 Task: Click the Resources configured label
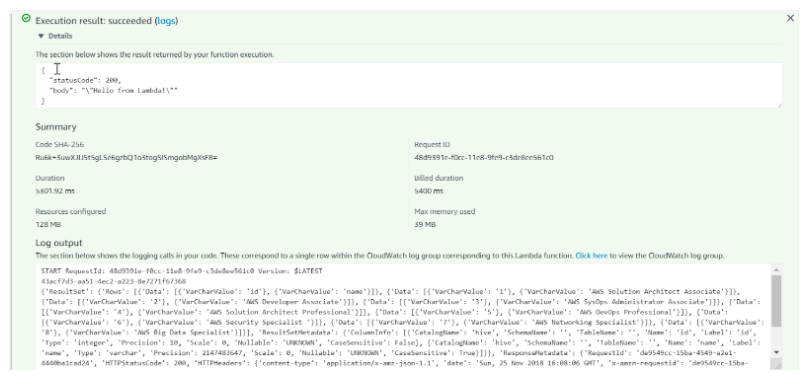coord(70,211)
